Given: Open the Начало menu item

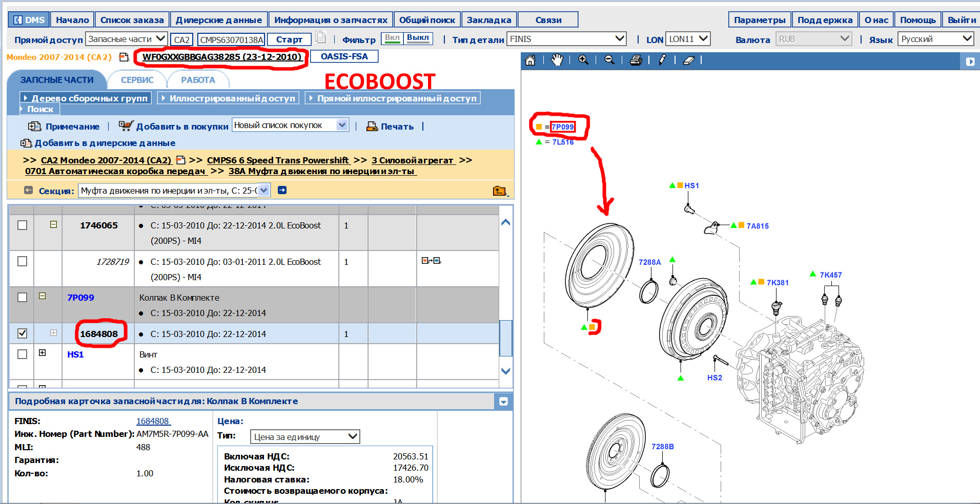Looking at the screenshot, I should pos(72,20).
